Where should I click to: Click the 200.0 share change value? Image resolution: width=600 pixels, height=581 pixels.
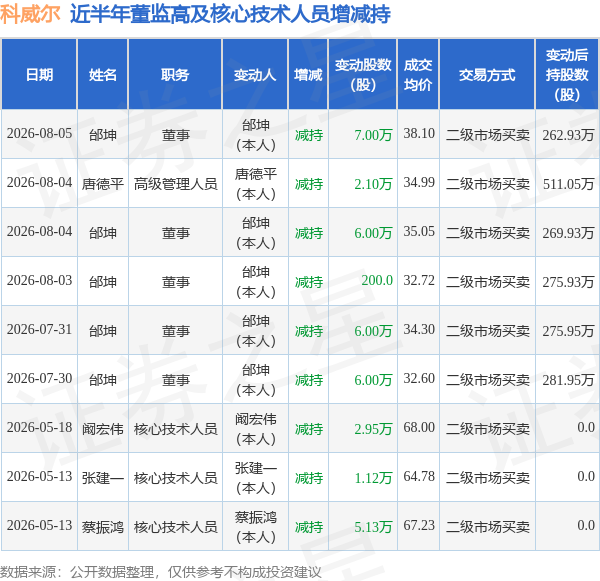377,281
